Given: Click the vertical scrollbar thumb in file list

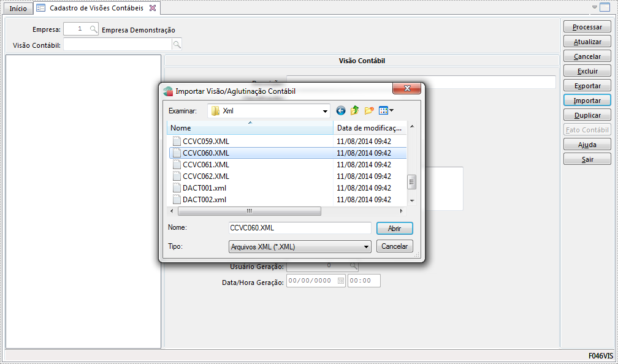Looking at the screenshot, I should click(412, 181).
